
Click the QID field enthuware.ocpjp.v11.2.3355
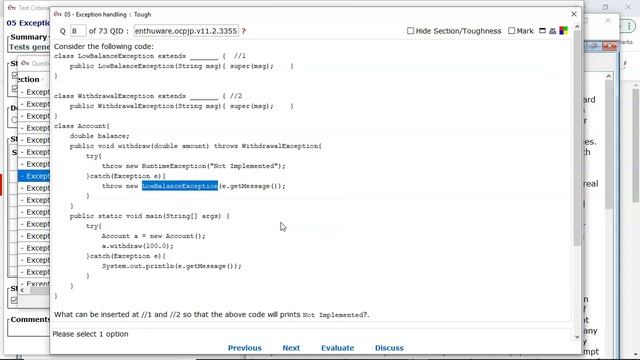[x=186, y=31]
